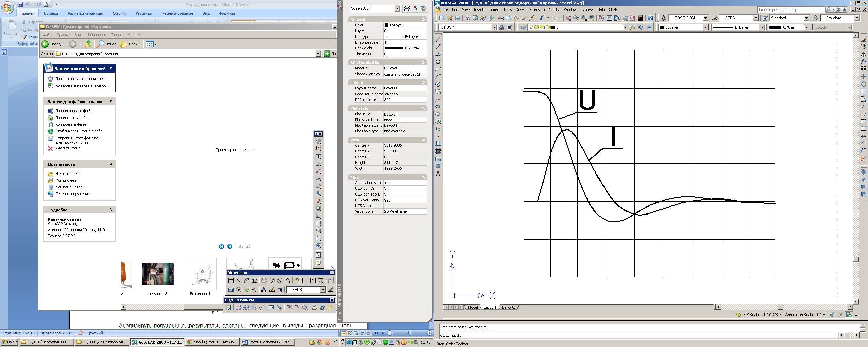Viewport: 868px width, 347px height.
Task: Select the zevsonic-z3 thumbnail
Action: point(158,274)
